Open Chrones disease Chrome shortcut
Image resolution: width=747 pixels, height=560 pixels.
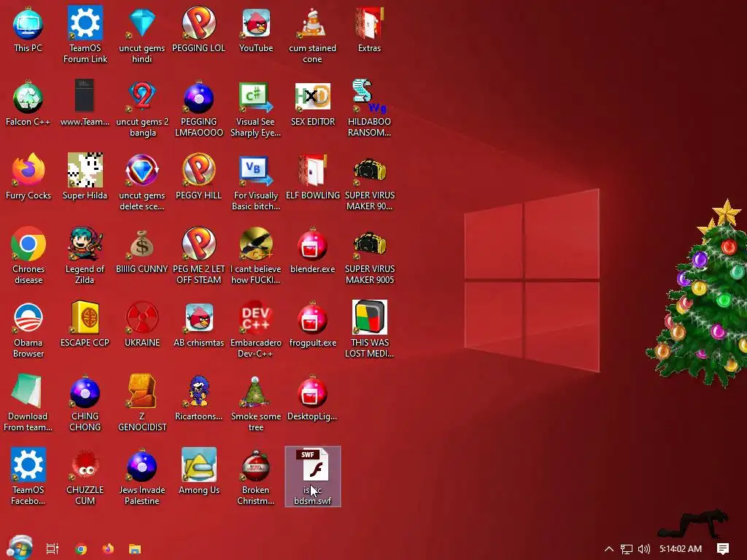click(28, 256)
